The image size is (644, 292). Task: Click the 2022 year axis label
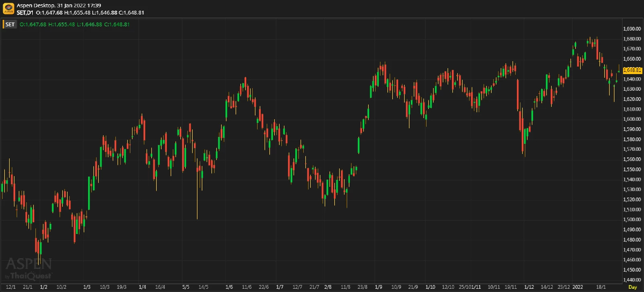[577, 287]
